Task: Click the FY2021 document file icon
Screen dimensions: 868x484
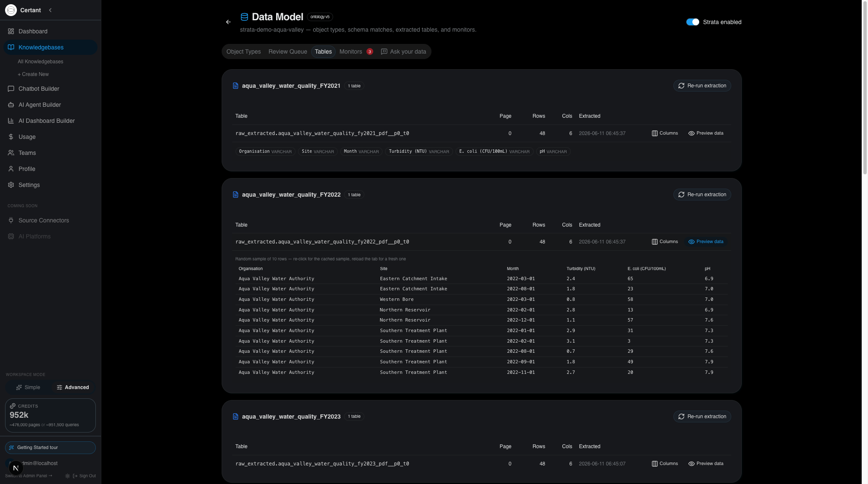Action: [236, 86]
